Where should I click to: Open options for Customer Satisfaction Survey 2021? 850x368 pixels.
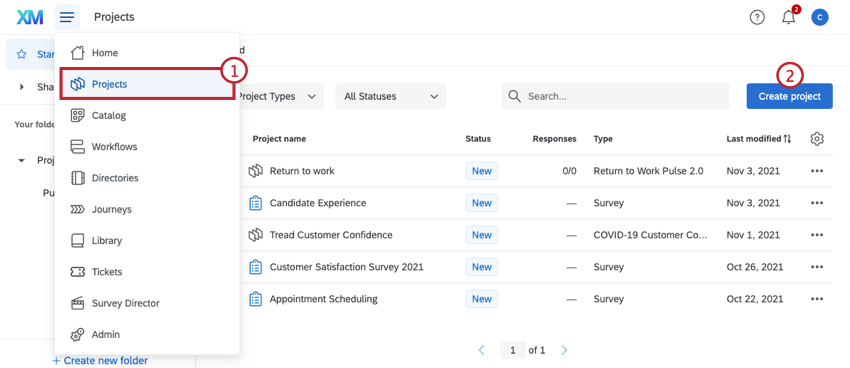click(817, 267)
